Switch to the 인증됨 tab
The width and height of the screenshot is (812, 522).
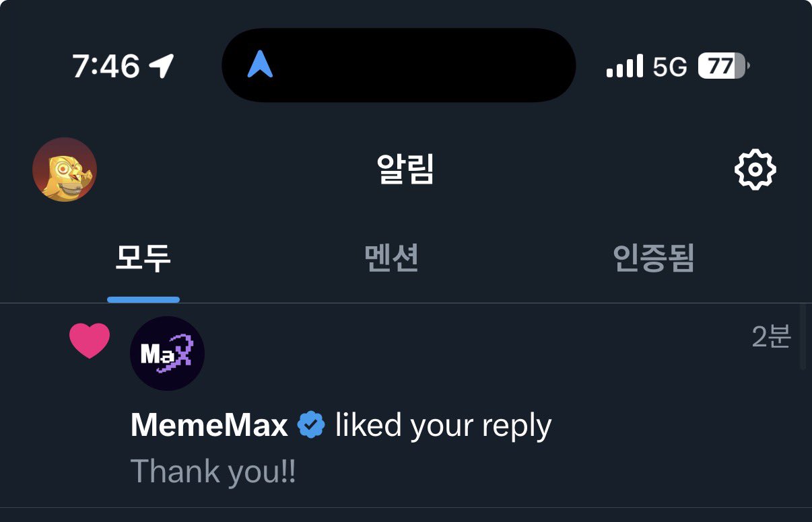click(653, 258)
